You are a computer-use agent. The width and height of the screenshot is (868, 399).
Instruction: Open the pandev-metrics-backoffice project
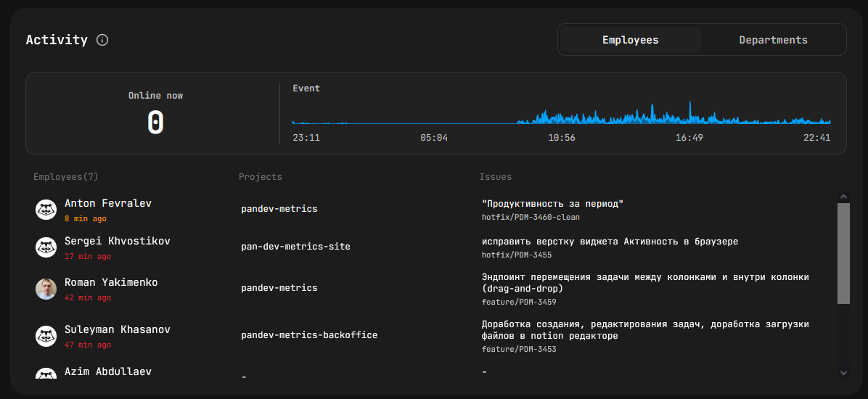tap(309, 335)
